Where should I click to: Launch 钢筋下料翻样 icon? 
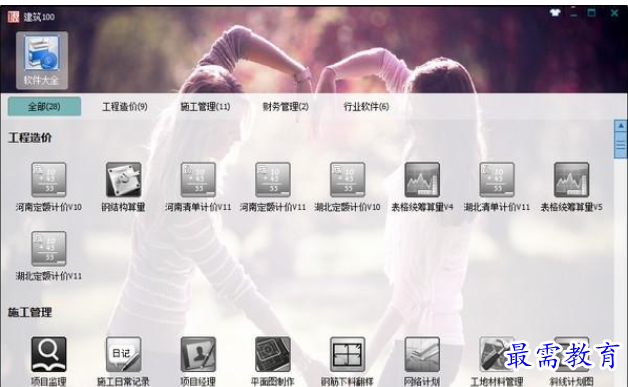point(347,355)
